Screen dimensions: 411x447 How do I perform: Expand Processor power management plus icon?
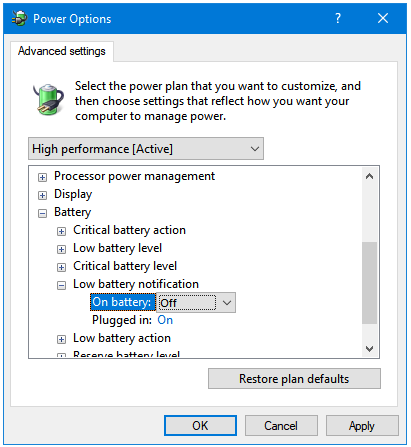click(42, 177)
